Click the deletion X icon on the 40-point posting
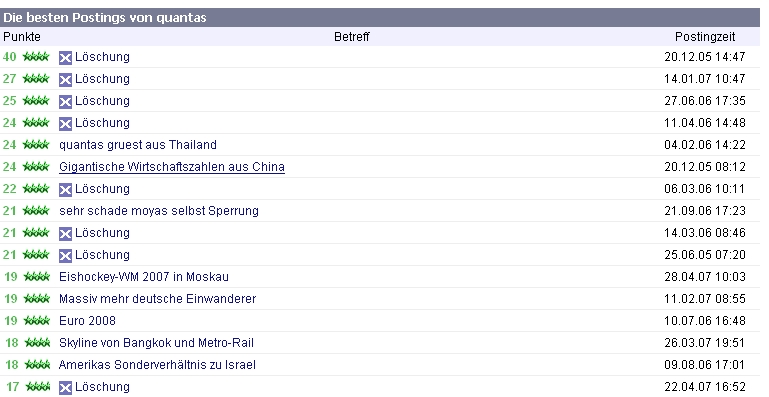Screen dimensions: 769x397 point(65,58)
